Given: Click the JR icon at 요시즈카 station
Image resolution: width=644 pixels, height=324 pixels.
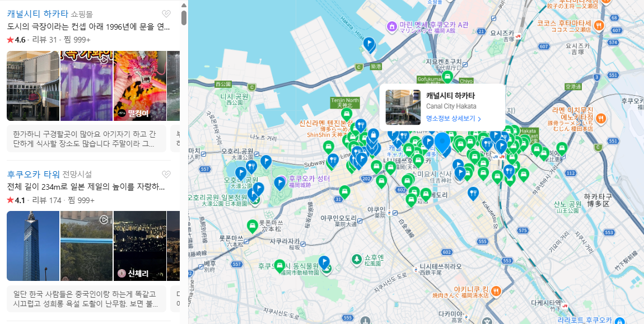Looking at the screenshot, I should pos(519,36).
